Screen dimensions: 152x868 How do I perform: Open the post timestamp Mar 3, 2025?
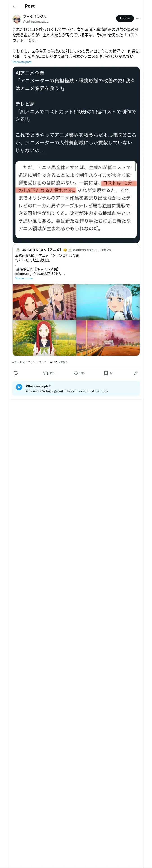coord(29,362)
